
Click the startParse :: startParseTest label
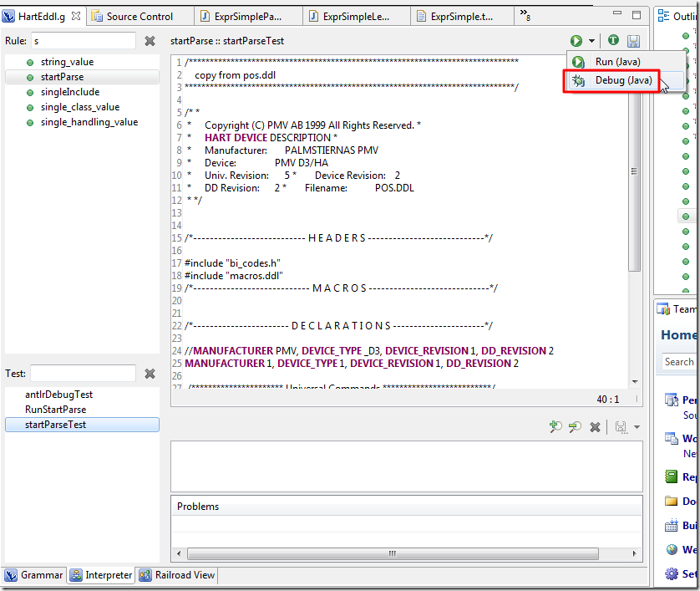(x=226, y=41)
